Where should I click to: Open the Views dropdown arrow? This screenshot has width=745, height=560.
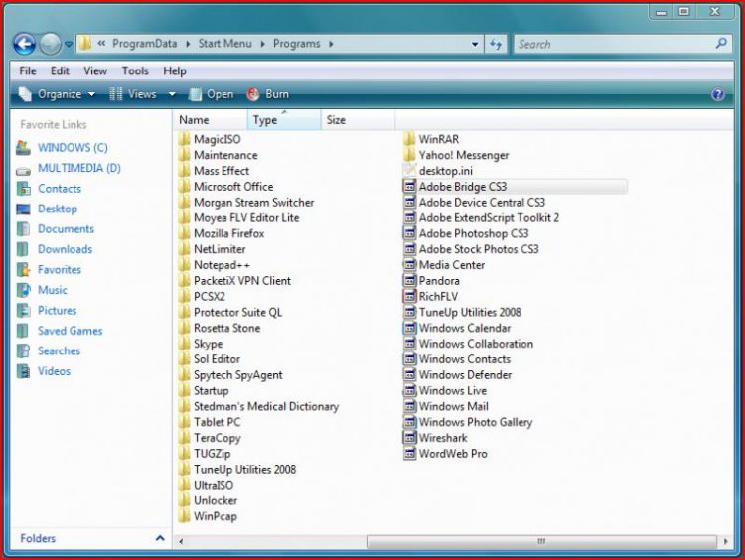172,94
